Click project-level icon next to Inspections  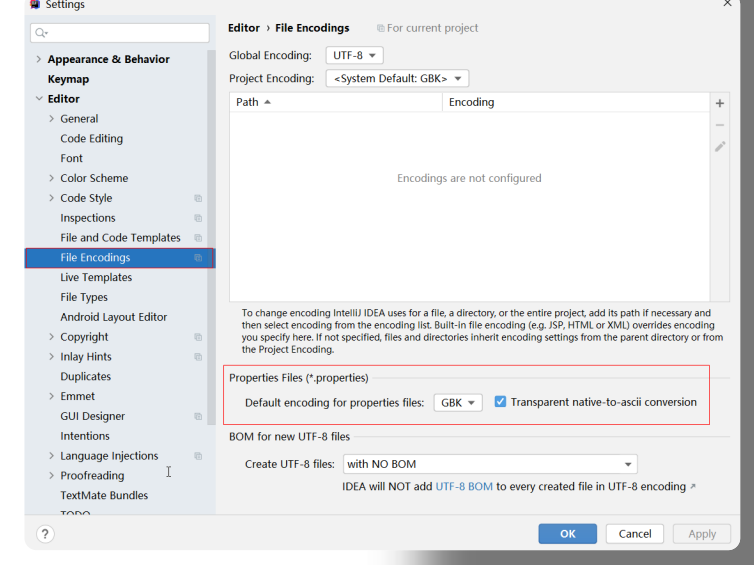(198, 218)
